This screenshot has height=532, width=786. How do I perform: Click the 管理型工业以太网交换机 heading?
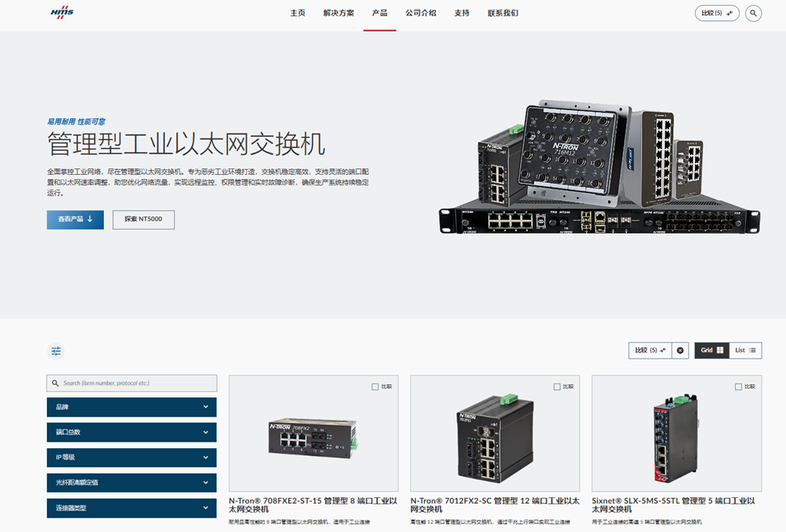186,144
